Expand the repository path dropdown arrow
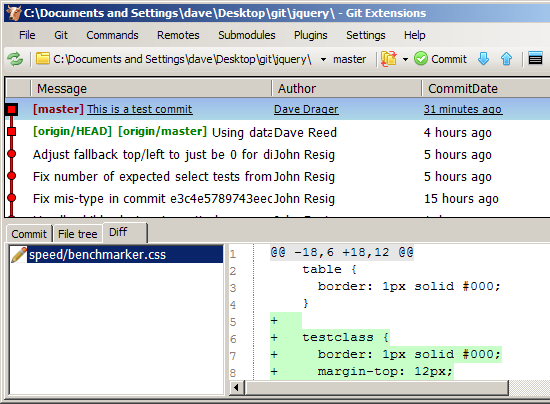Viewport: 550px width, 404px height. pyautogui.click(x=323, y=60)
